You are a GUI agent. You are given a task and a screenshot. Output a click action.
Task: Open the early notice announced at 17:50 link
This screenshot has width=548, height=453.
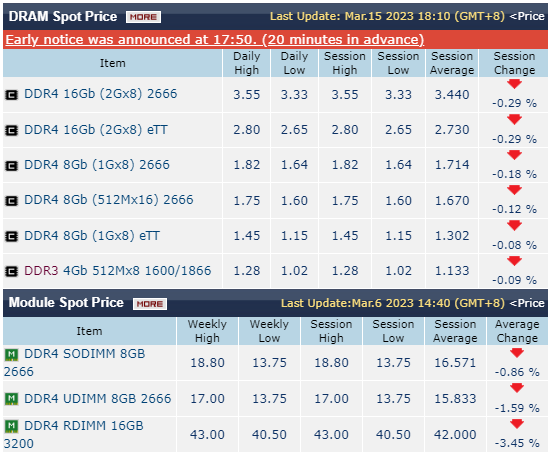[215, 39]
